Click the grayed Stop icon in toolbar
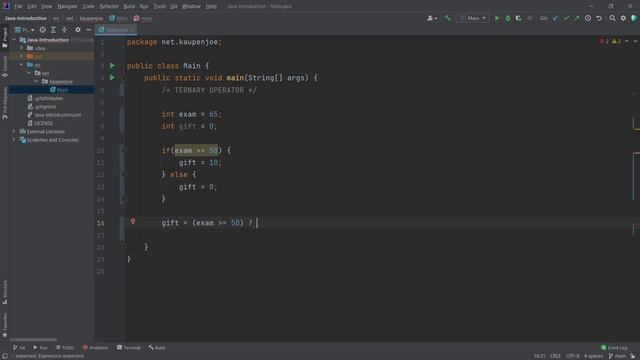Image resolution: width=640 pixels, height=360 pixels. [529, 18]
